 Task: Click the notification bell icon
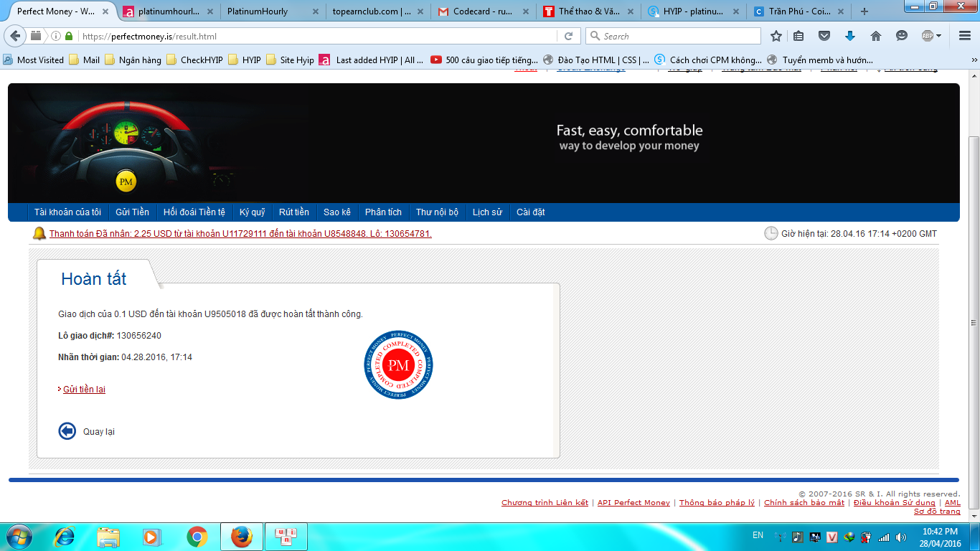(x=39, y=234)
